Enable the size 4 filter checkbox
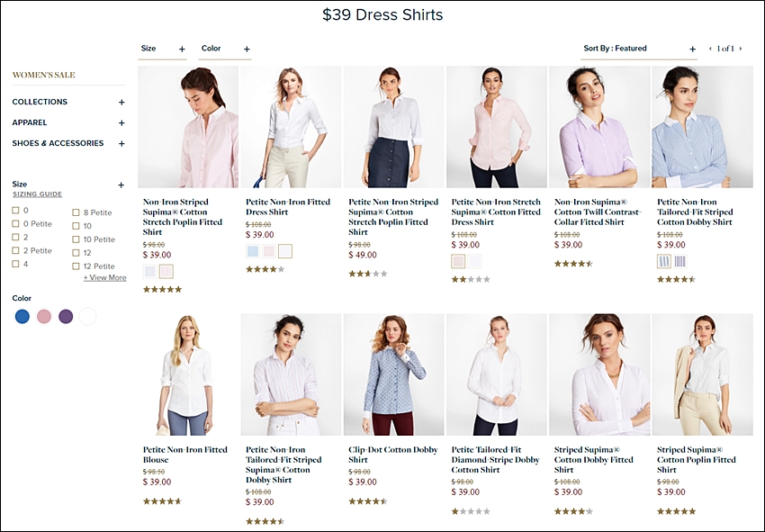 coord(15,264)
